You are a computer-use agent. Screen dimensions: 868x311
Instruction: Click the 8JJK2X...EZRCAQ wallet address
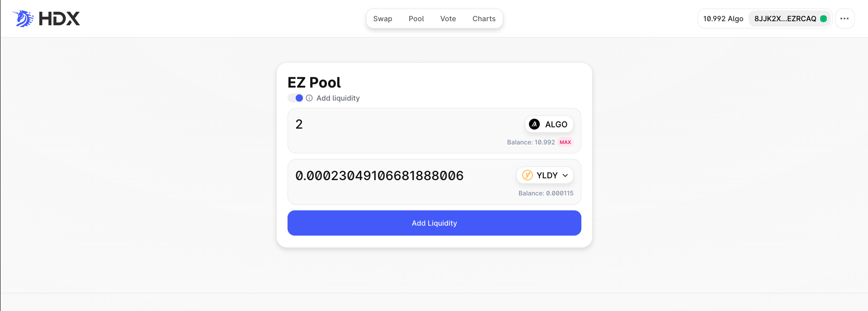(x=785, y=19)
